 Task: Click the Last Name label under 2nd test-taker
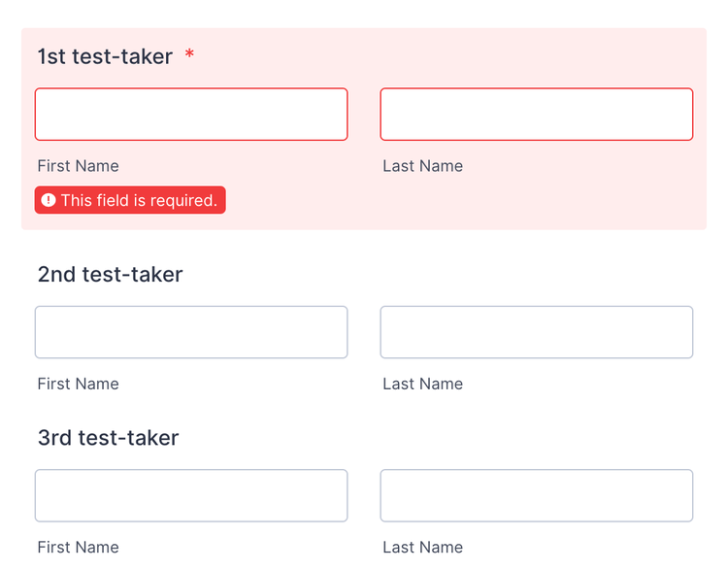tap(422, 384)
